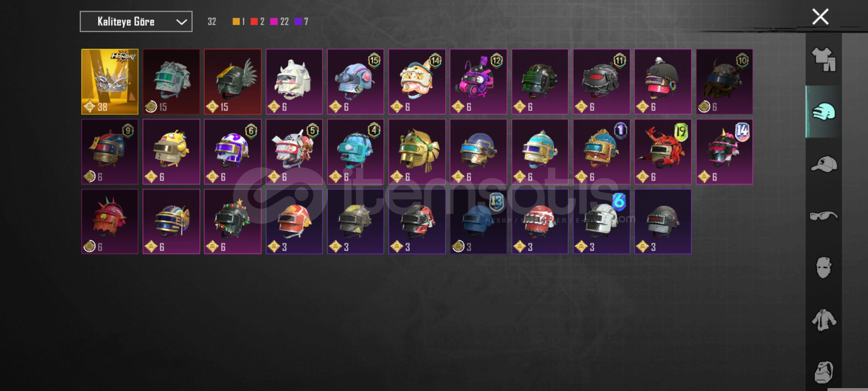868x391 pixels.
Task: Open the backpack category icon
Action: click(x=824, y=372)
